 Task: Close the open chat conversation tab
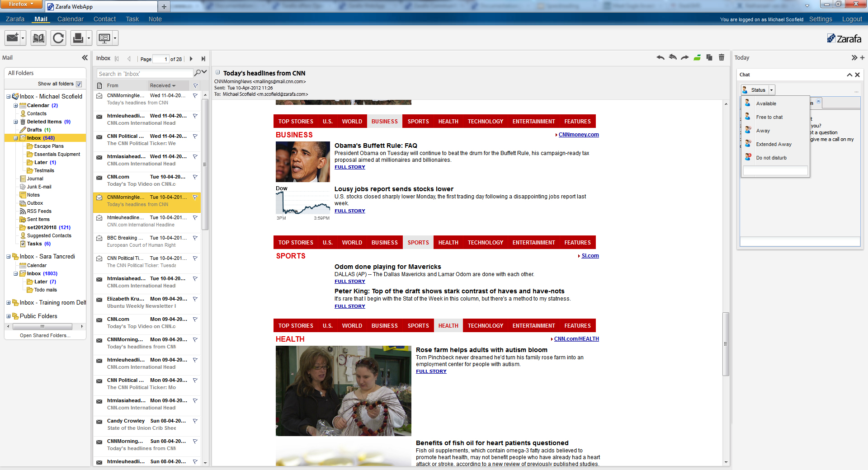[x=818, y=101]
